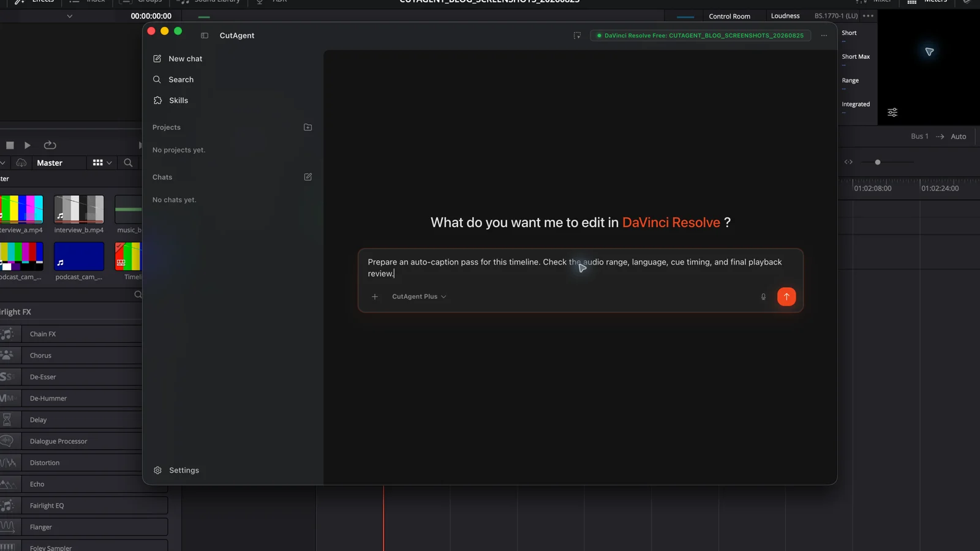Click the No chats yet. placeholder text

pyautogui.click(x=175, y=200)
